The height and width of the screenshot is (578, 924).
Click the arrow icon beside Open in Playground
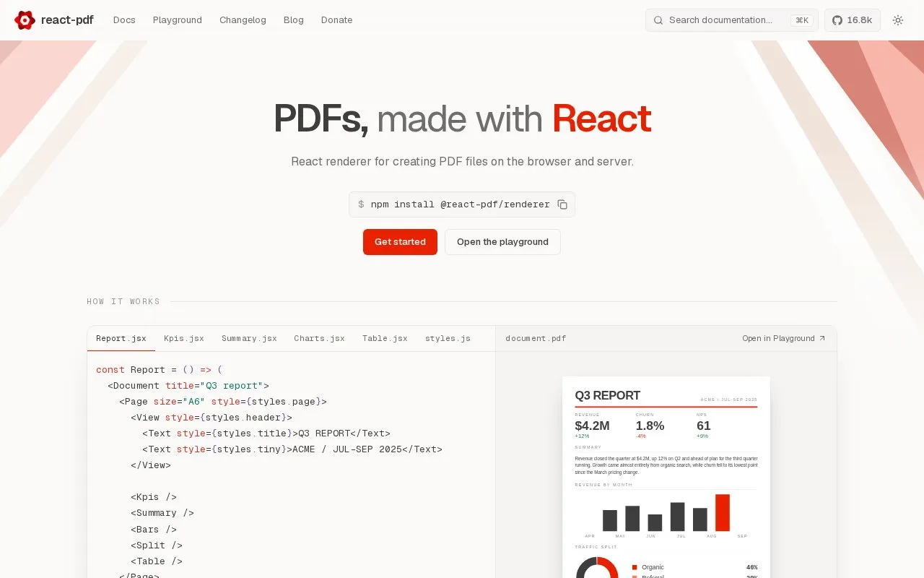(x=822, y=338)
